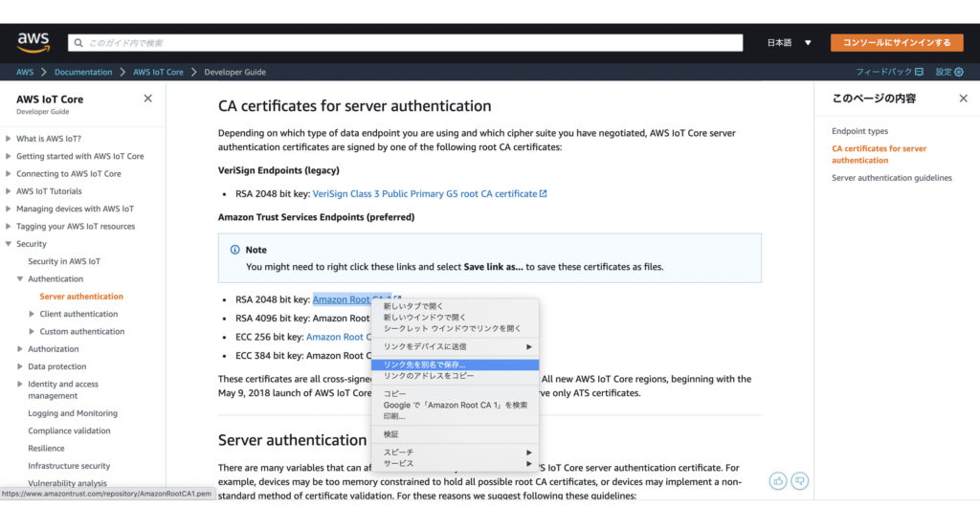Click the thumbs up feedback icon
The width and height of the screenshot is (980, 530).
(778, 480)
